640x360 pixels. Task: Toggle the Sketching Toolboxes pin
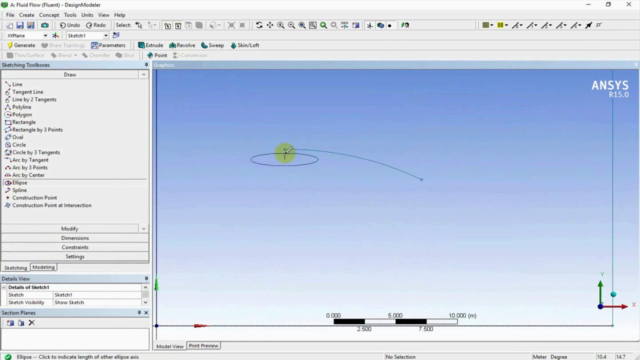pos(146,65)
